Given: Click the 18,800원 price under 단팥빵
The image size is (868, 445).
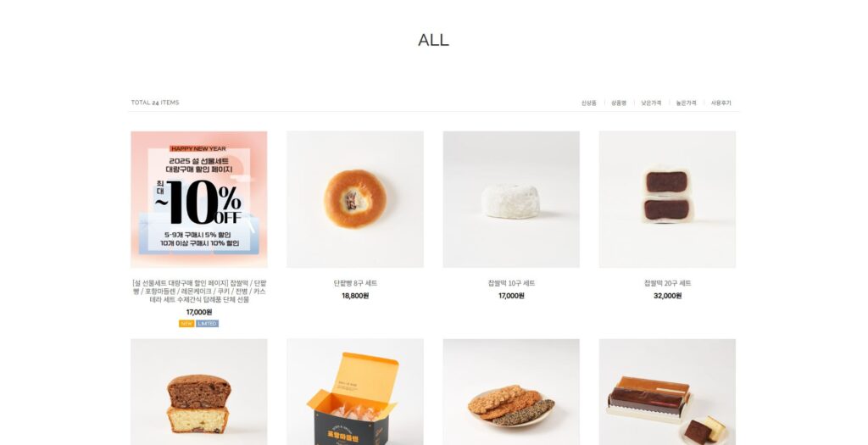Looking at the screenshot, I should point(355,296).
